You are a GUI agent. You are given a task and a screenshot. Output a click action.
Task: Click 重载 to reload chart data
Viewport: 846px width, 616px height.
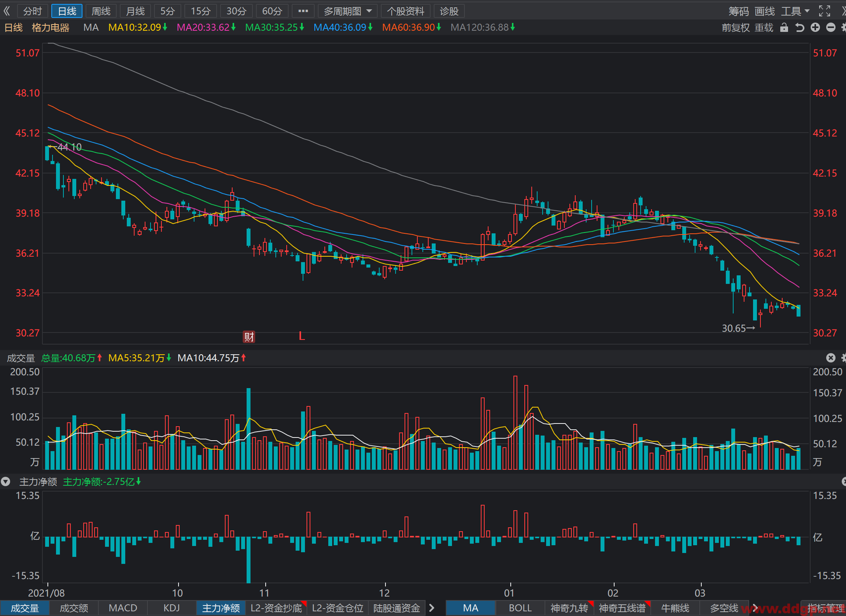[x=764, y=28]
